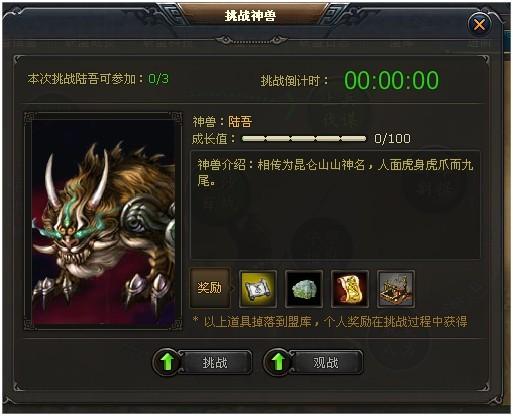
Task: Click the 00:00:00 challenge countdown timer
Action: coord(392,80)
